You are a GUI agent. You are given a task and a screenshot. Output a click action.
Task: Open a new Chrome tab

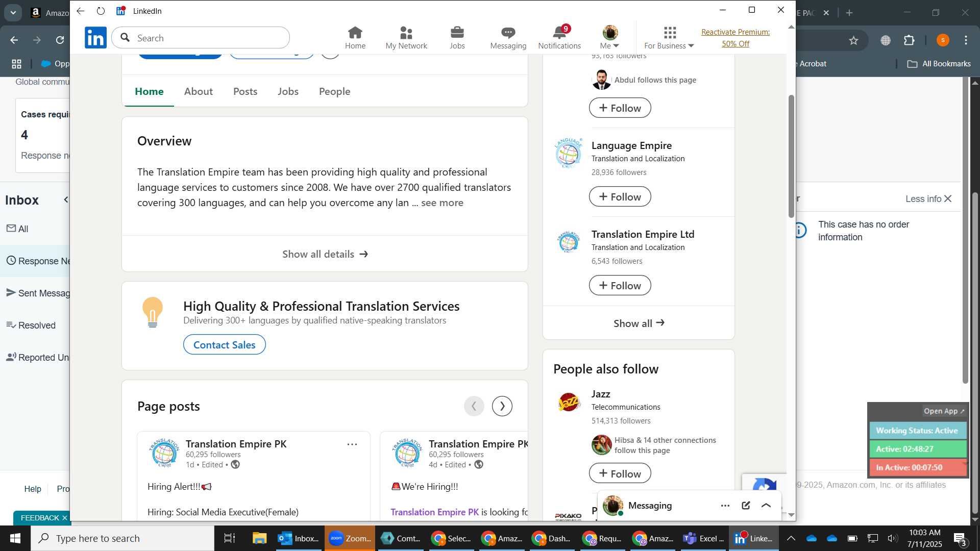[x=849, y=13]
